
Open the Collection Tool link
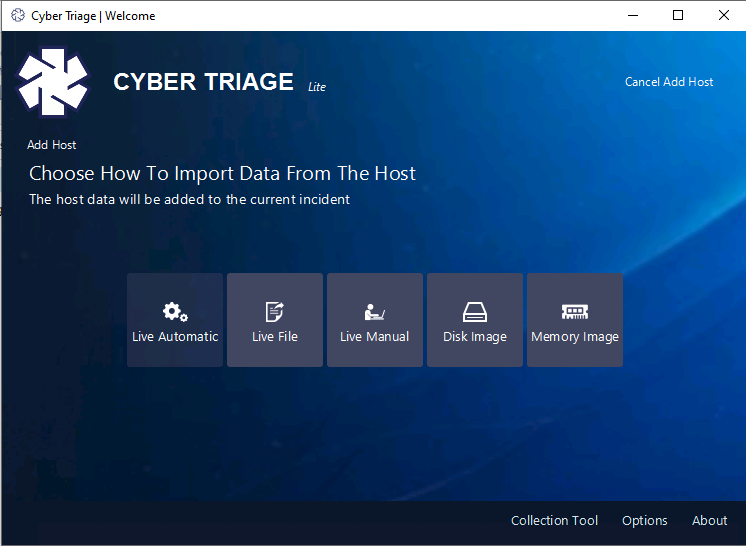click(554, 520)
